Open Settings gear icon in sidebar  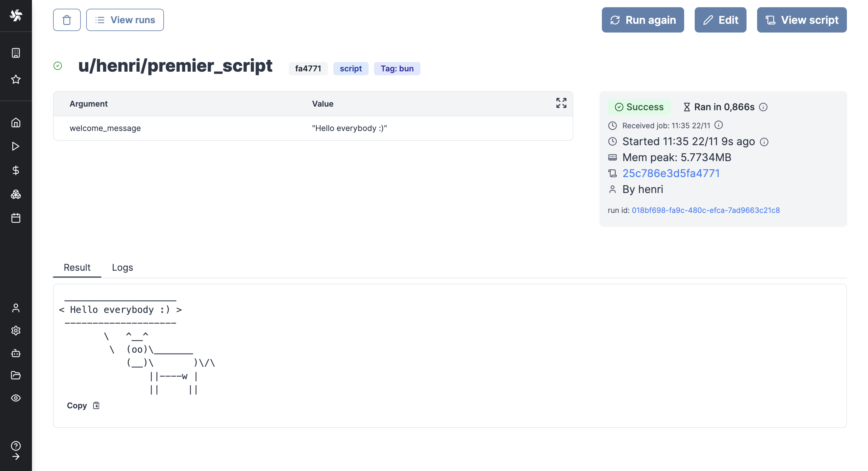click(16, 330)
